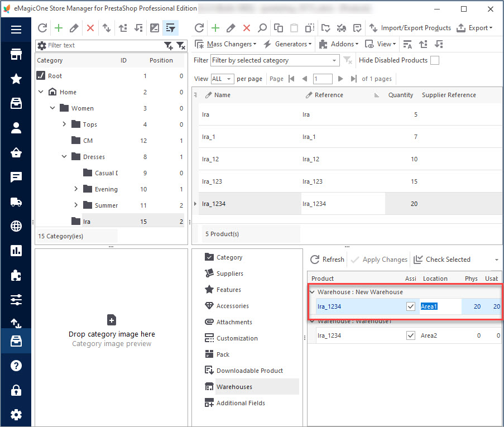The image size is (504, 427).
Task: Open the hamburger menu in sidebar
Action: pyautogui.click(x=16, y=30)
